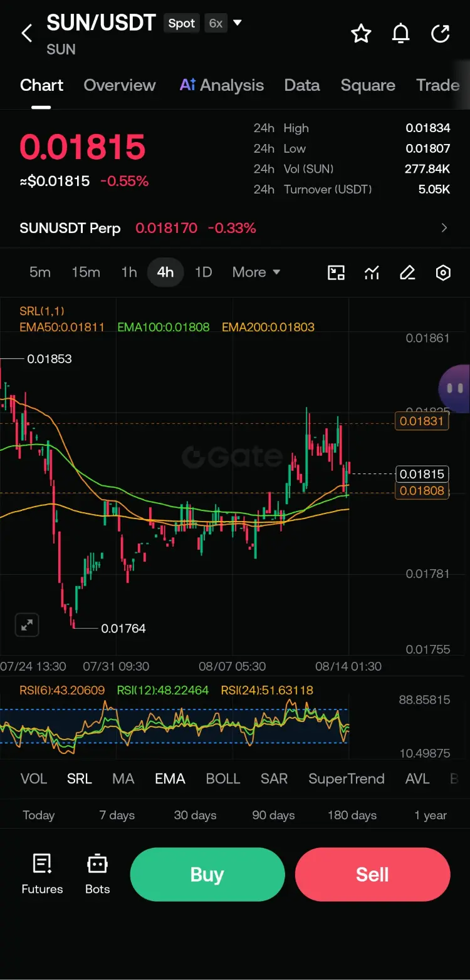The height and width of the screenshot is (980, 470).
Task: Tap the 6x leverage badge
Action: pyautogui.click(x=216, y=23)
